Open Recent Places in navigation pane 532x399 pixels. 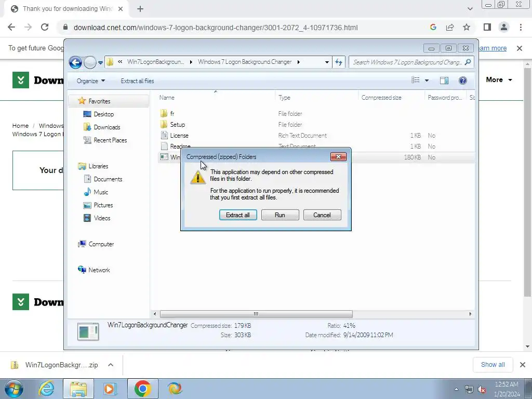[110, 140]
